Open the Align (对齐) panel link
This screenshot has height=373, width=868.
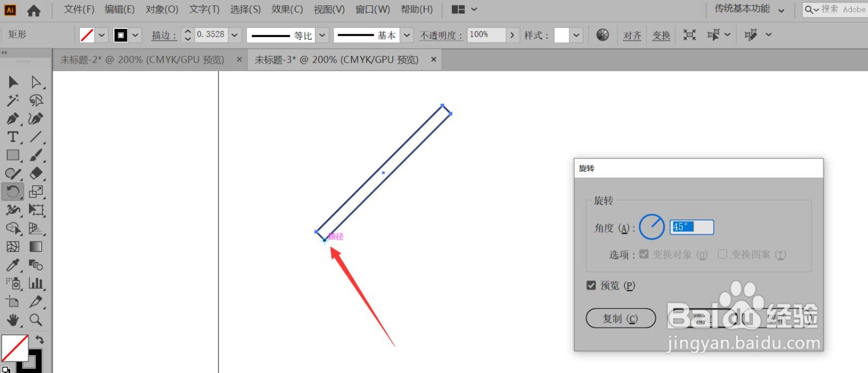pyautogui.click(x=632, y=35)
